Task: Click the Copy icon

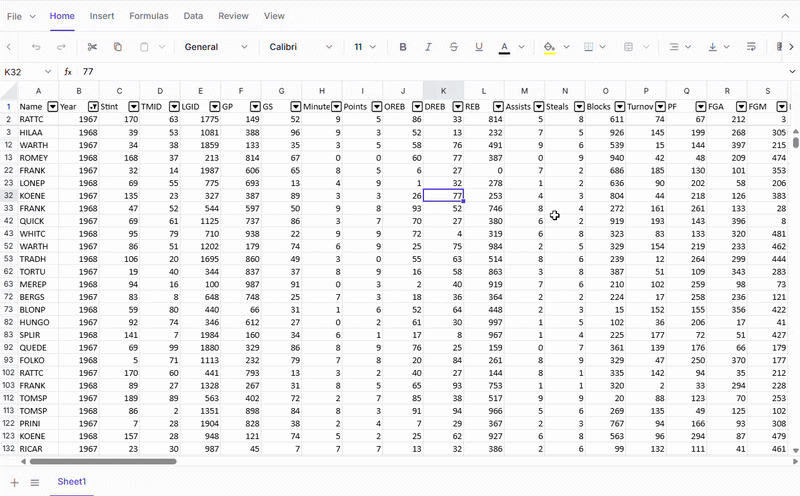Action: (x=118, y=47)
